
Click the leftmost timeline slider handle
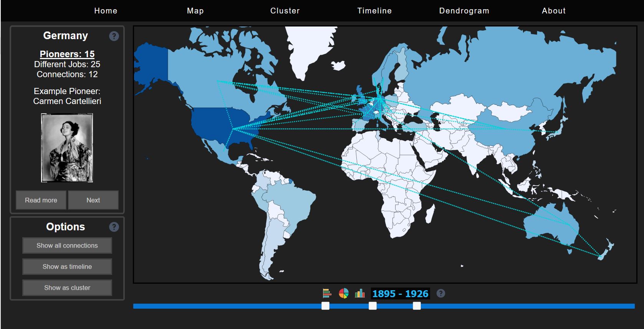[325, 306]
